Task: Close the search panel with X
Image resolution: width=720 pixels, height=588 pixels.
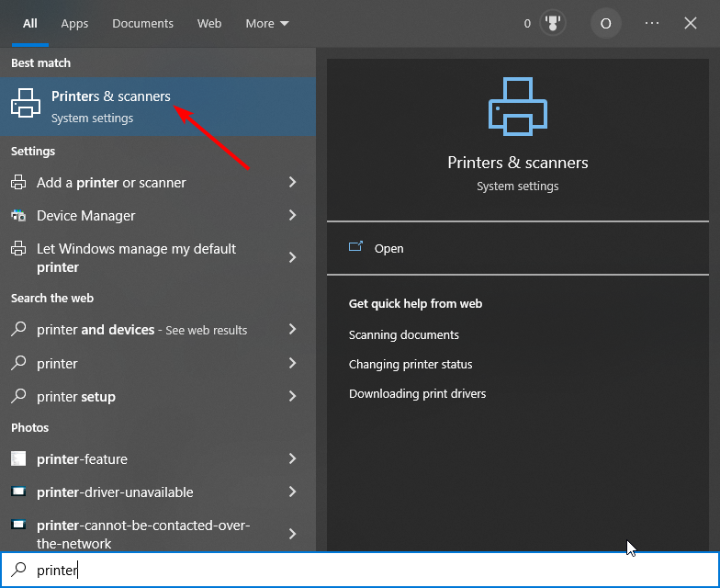Action: pyautogui.click(x=691, y=23)
